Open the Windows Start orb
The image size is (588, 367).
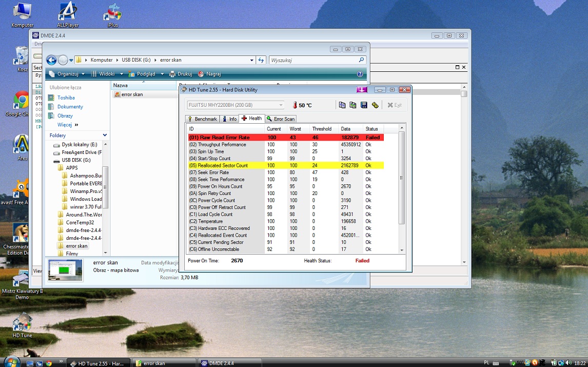(12, 362)
